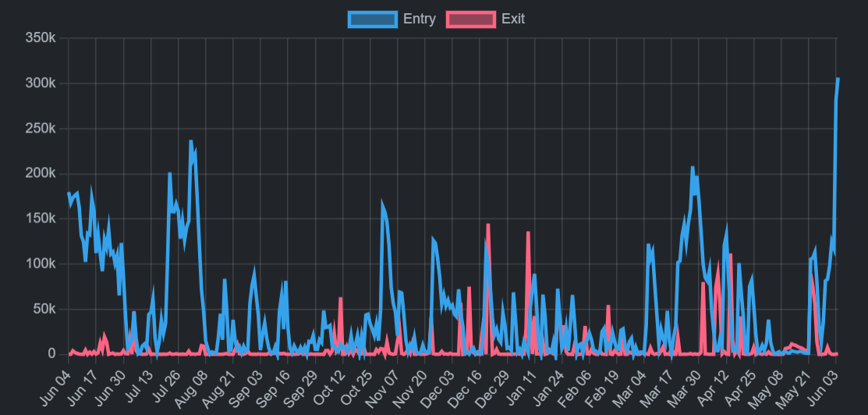868x415 pixels.
Task: Click the Exit spike near Dec 29
Action: pyautogui.click(x=488, y=225)
